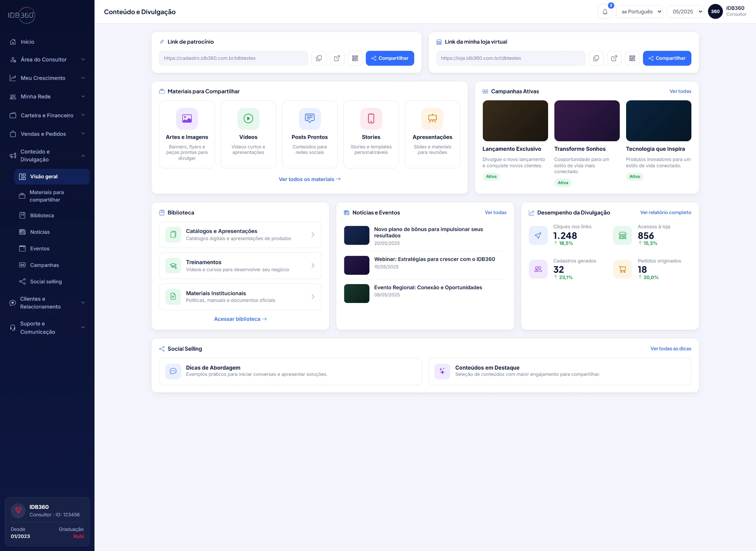Collapse Conteúdo e Divulgação menu
This screenshot has width=756, height=551.
(47, 156)
